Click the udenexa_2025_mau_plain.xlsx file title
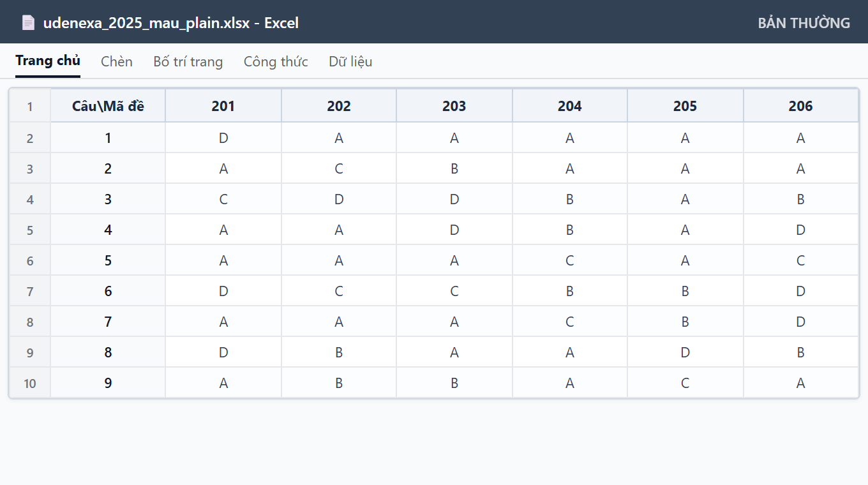868x485 pixels. pos(171,23)
